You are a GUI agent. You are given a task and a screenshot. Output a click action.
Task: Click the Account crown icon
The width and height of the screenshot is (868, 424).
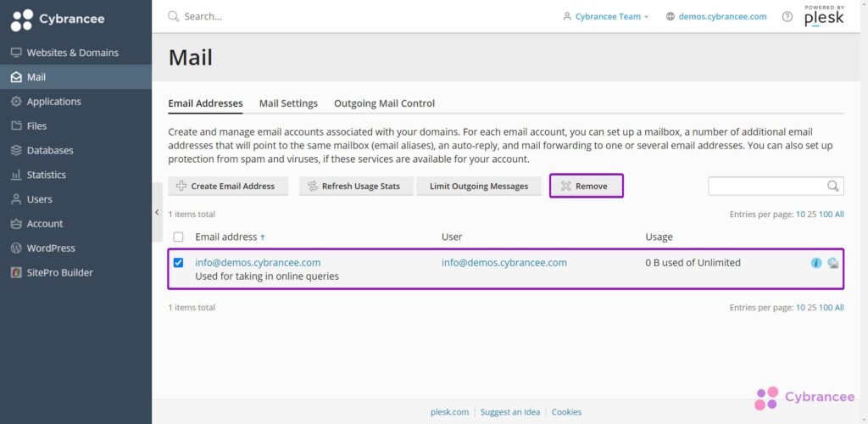16,224
